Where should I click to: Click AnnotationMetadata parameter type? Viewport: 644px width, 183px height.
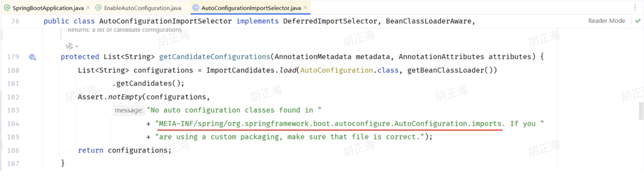pyautogui.click(x=313, y=57)
